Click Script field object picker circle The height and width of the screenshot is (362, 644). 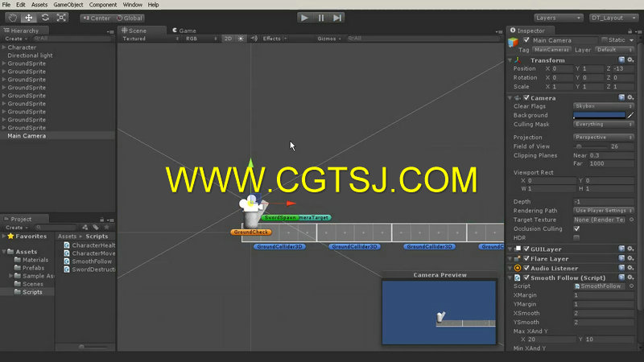631,286
